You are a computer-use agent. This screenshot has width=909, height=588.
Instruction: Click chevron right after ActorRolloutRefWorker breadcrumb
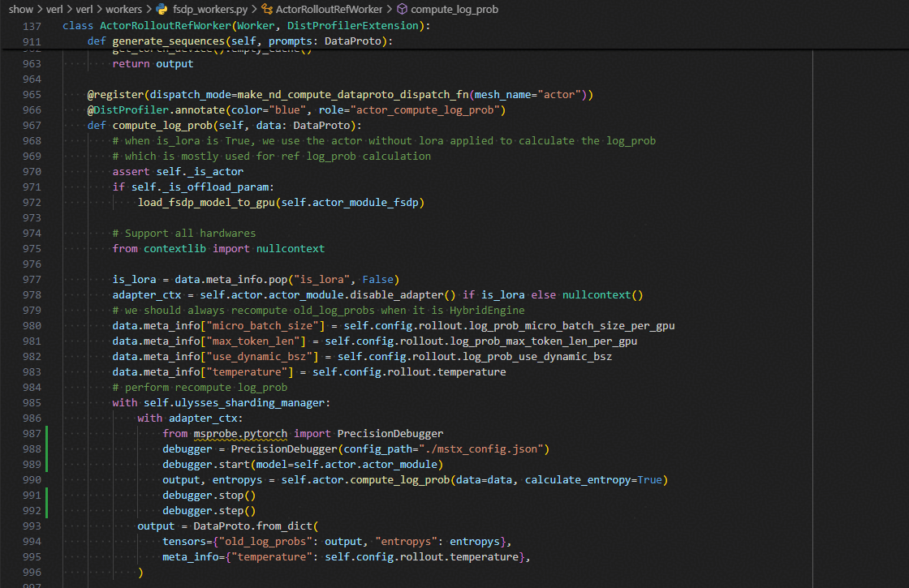[389, 9]
